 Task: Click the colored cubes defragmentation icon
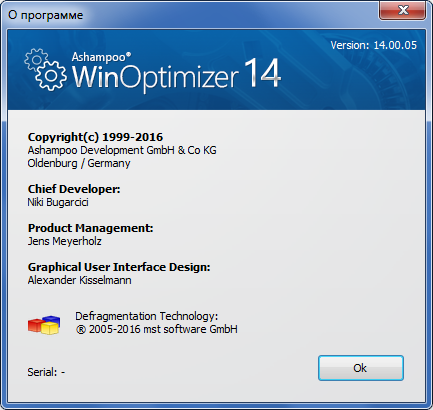44,325
